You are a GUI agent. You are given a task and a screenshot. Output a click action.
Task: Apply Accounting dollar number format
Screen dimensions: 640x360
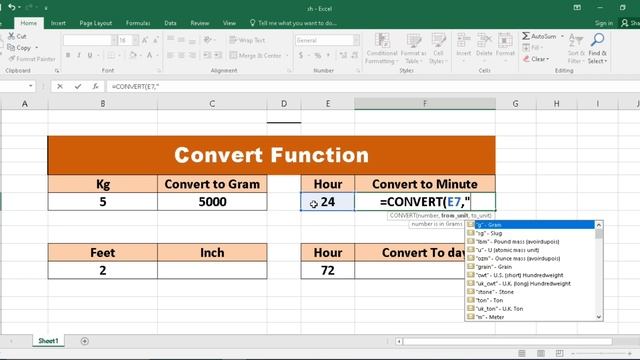301,55
